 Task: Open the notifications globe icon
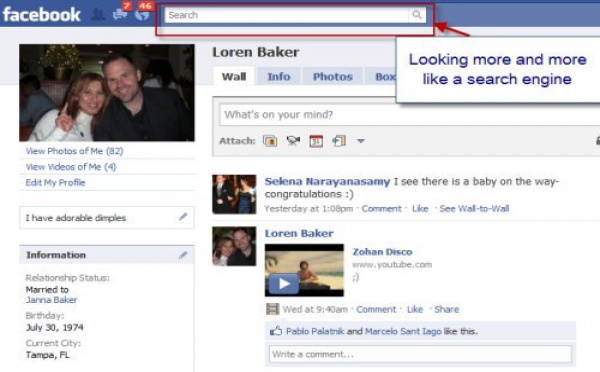point(142,15)
